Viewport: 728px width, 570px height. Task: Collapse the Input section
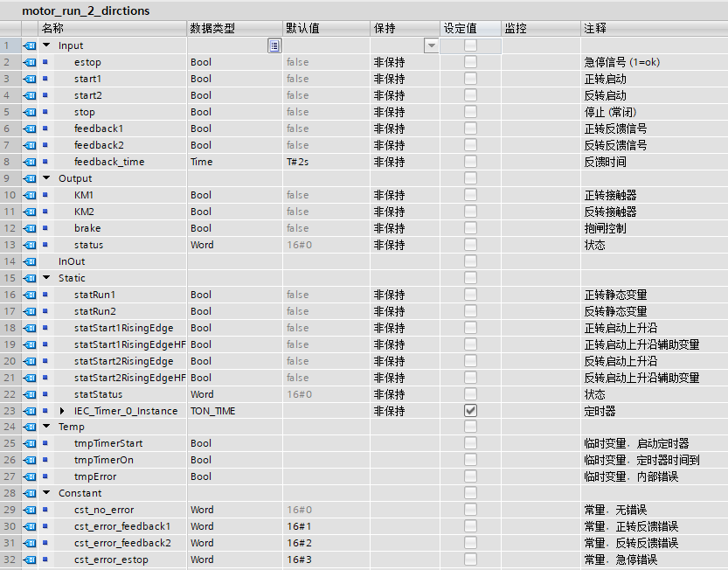click(46, 45)
